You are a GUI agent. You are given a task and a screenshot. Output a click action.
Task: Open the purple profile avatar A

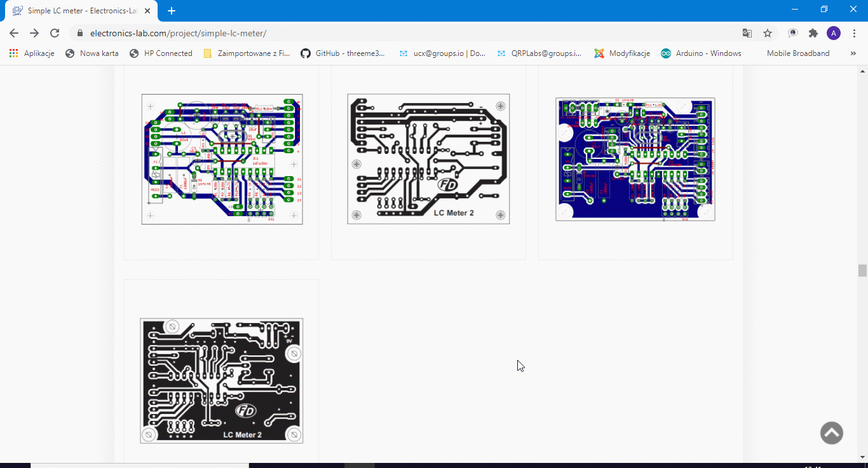pos(834,33)
